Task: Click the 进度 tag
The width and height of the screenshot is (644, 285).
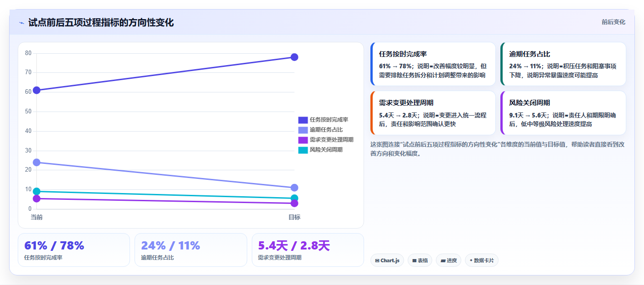Action: pyautogui.click(x=449, y=260)
